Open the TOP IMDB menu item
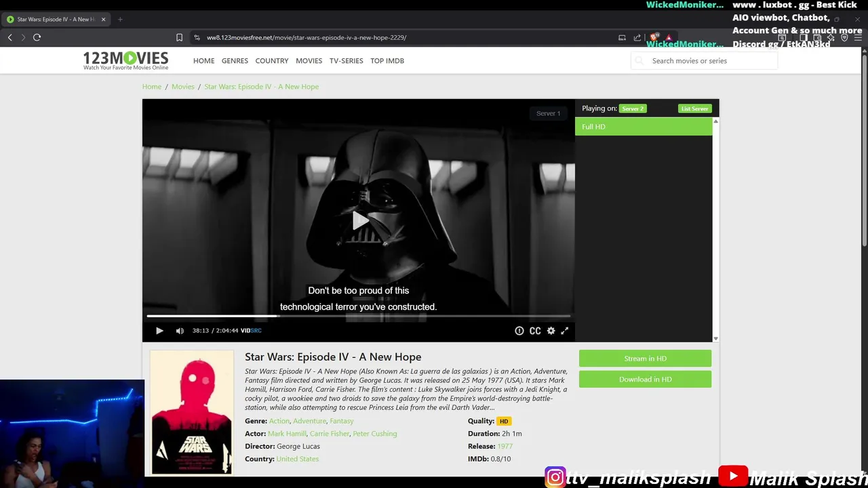 tap(387, 60)
